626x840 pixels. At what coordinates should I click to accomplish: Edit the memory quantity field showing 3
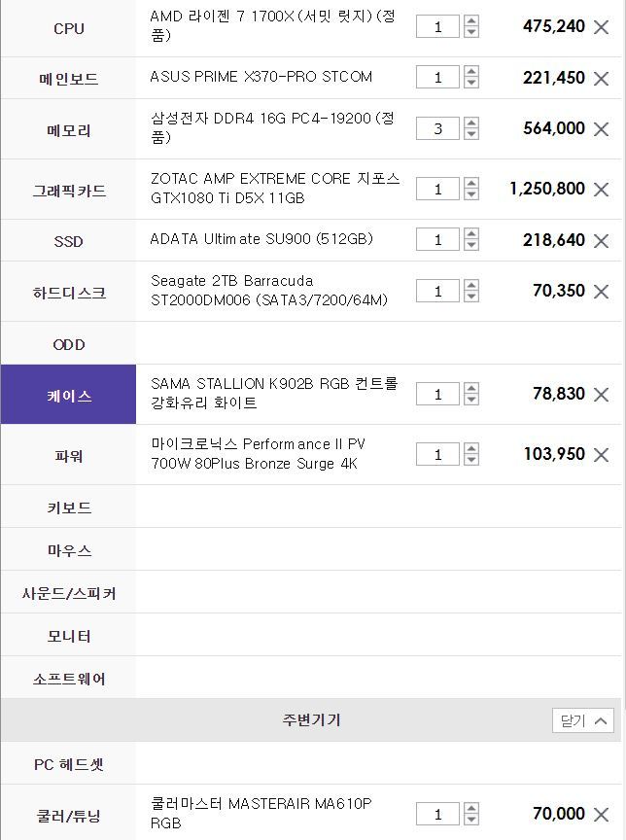pyautogui.click(x=437, y=128)
